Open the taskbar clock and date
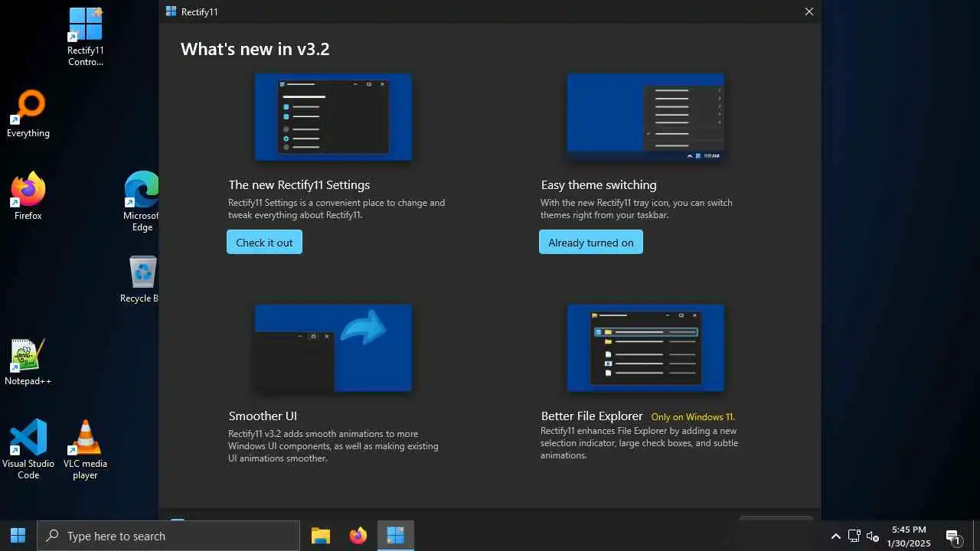This screenshot has height=551, width=980. click(909, 536)
